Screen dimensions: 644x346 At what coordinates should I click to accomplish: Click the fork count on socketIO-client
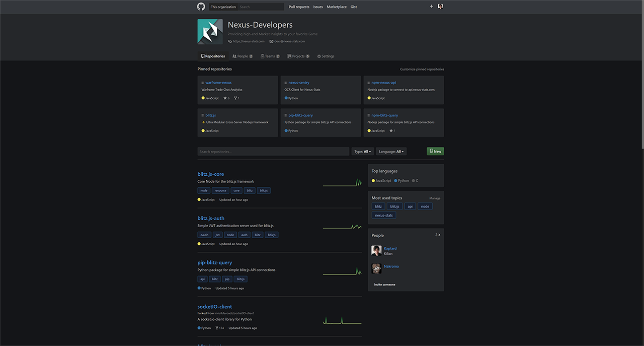click(x=216, y=327)
